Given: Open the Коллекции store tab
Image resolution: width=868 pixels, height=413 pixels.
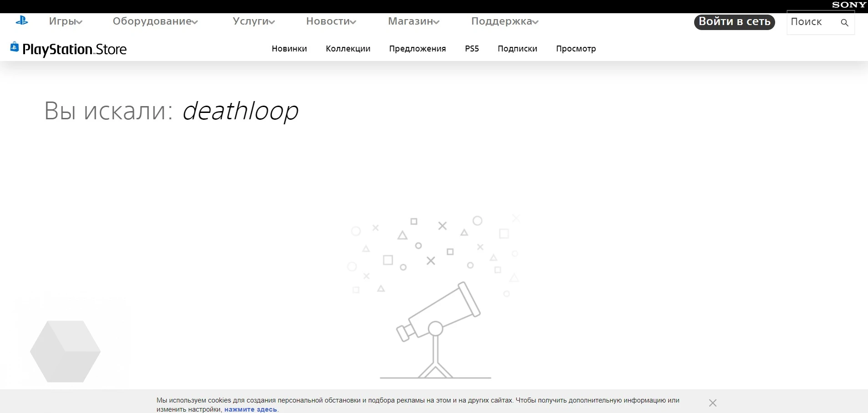Looking at the screenshot, I should (348, 49).
